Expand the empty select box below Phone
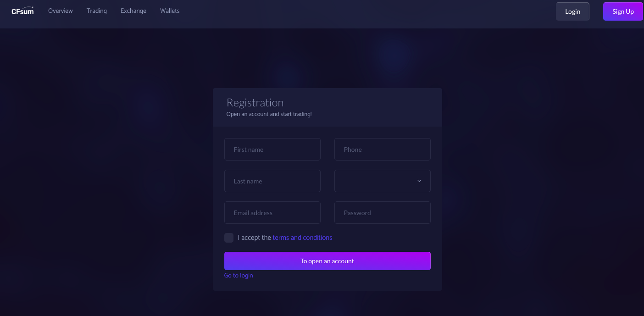The image size is (644, 316). click(x=383, y=181)
